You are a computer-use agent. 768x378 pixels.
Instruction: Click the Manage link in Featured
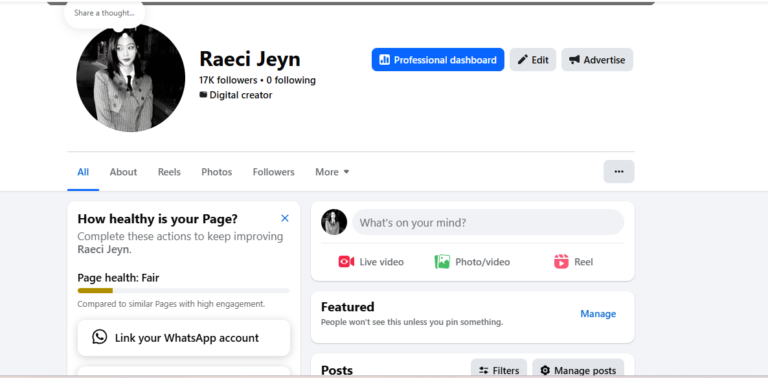(x=598, y=313)
